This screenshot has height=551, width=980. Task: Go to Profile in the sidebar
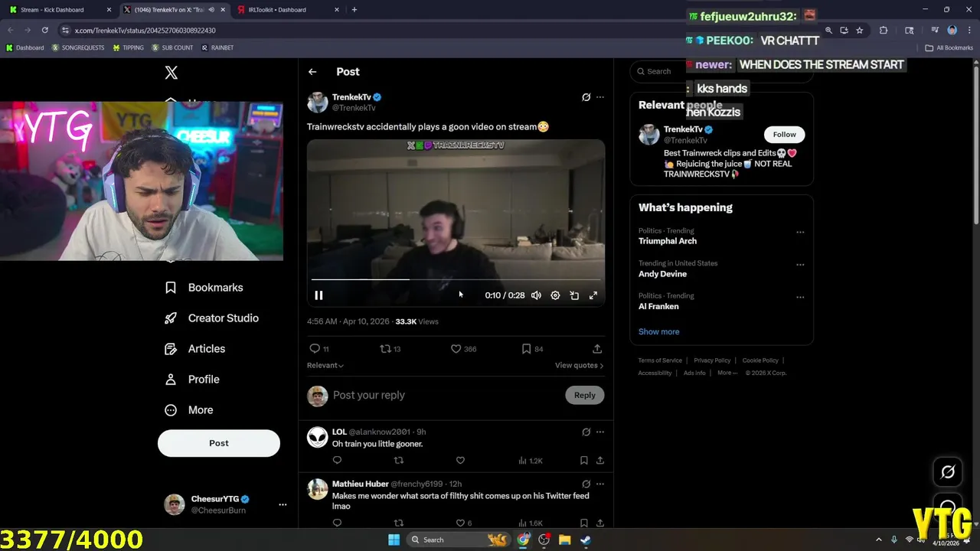[x=191, y=380]
